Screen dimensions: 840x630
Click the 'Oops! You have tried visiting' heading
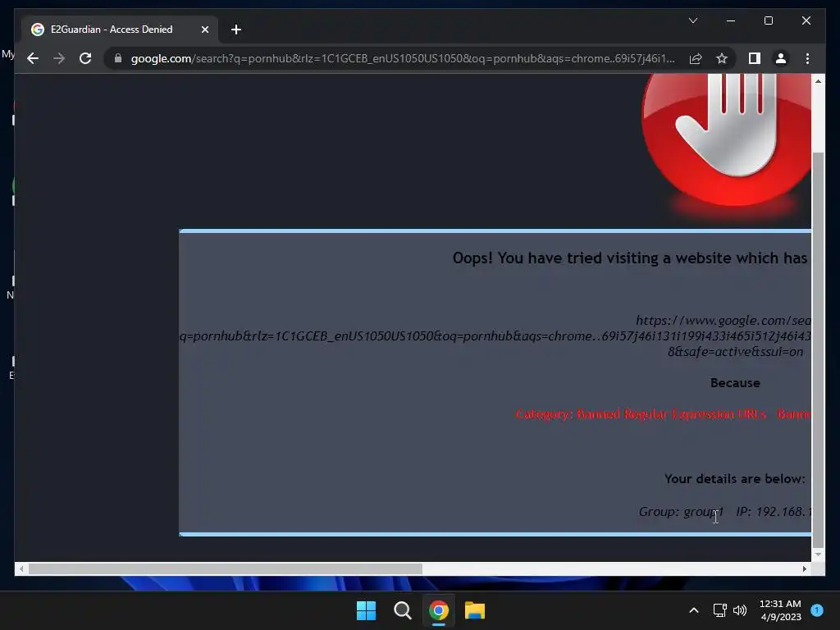pyautogui.click(x=630, y=258)
